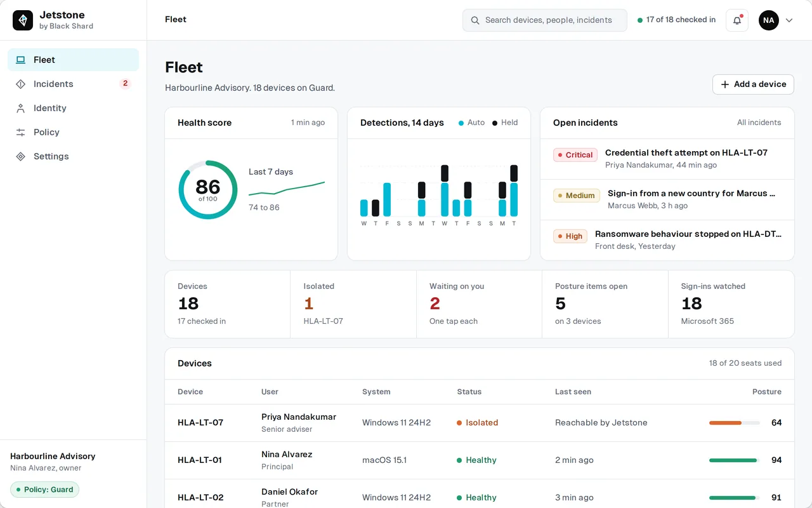Open the Settings page
This screenshot has height=508, width=812.
tap(73, 156)
